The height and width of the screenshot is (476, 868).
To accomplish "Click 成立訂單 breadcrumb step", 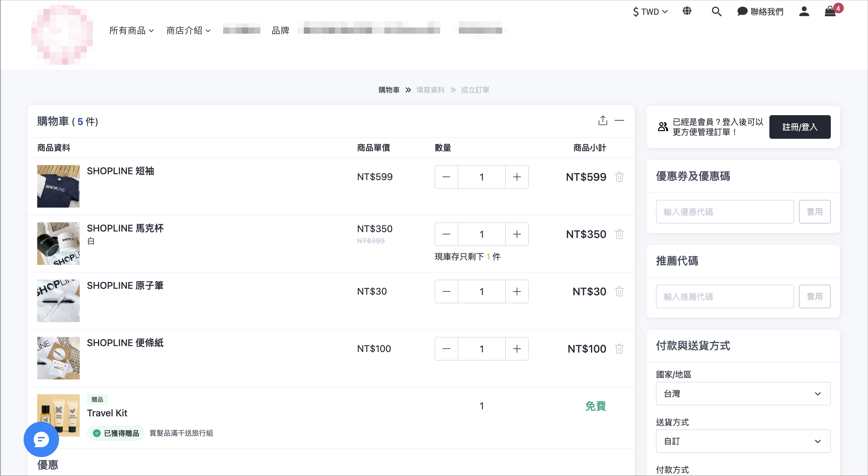I will (x=475, y=90).
